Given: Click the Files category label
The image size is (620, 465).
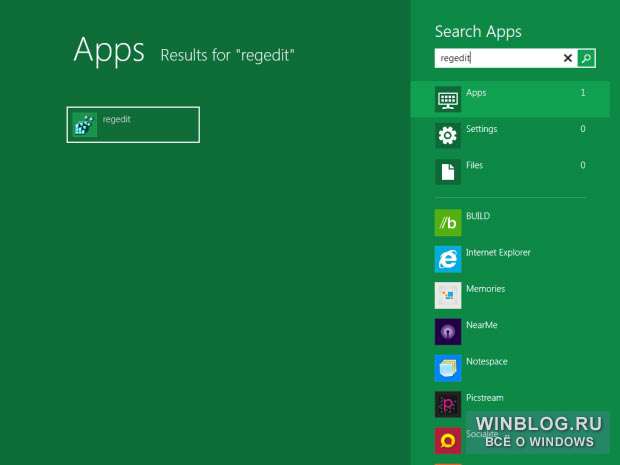Looking at the screenshot, I should [x=474, y=165].
